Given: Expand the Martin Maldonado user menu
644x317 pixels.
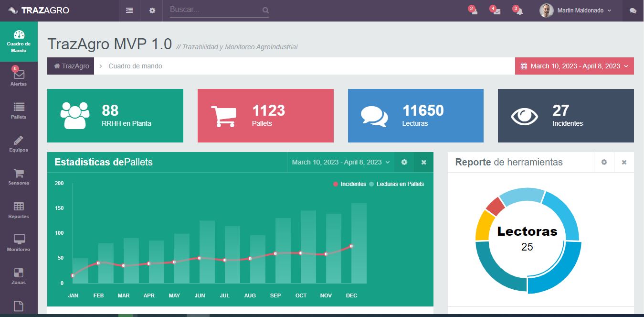Looking at the screenshot, I should (x=576, y=11).
